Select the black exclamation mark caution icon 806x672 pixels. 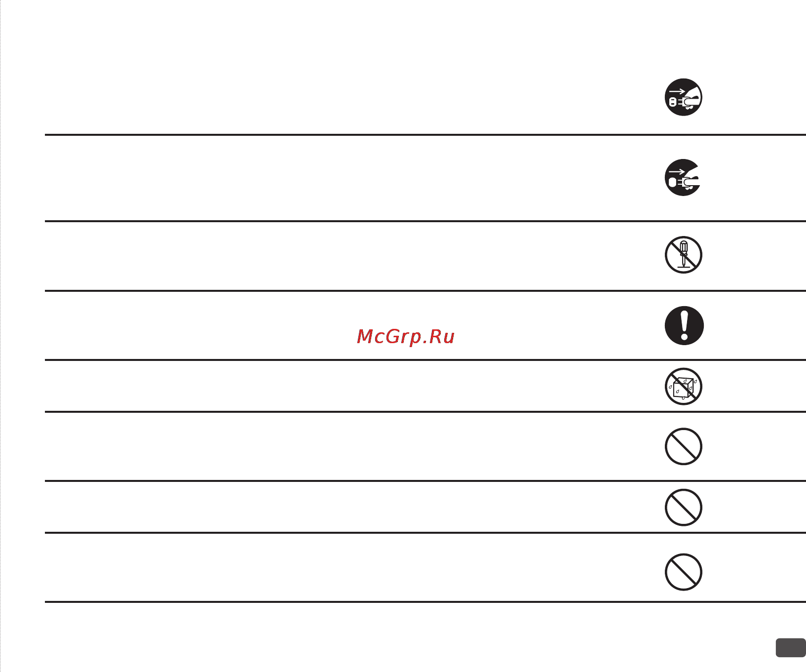point(684,325)
